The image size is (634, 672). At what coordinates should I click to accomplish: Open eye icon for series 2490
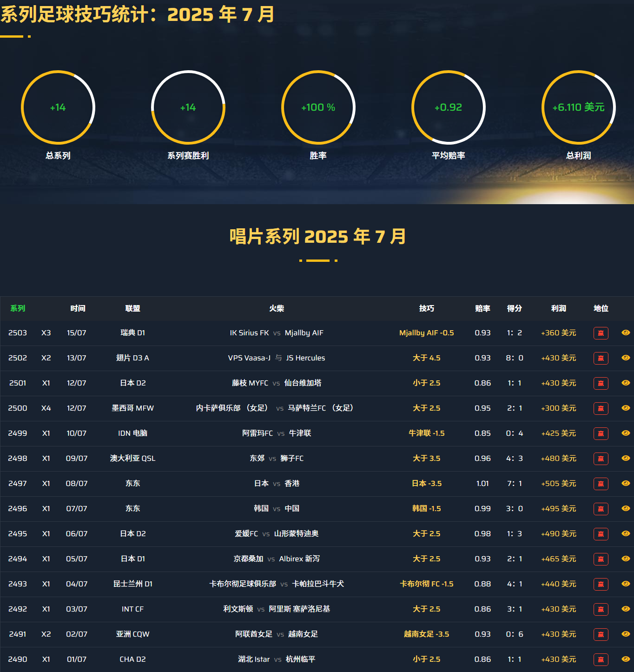(626, 659)
